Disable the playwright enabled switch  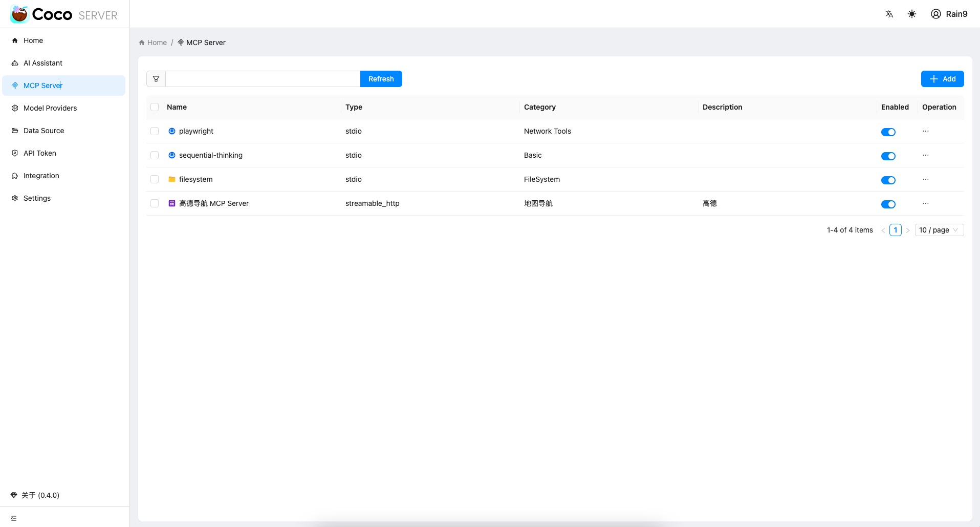pyautogui.click(x=888, y=132)
